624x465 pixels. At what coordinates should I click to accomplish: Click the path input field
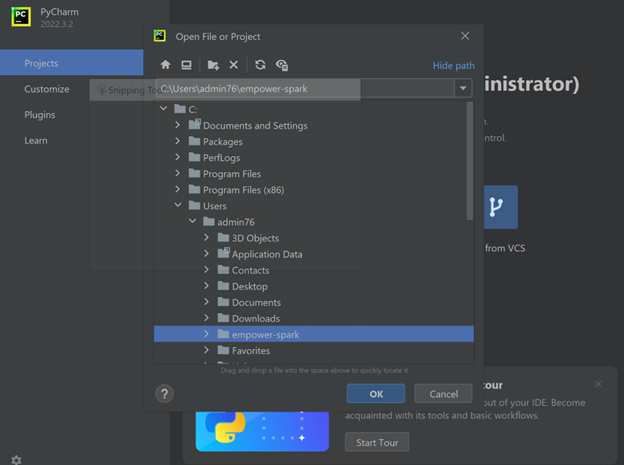click(305, 88)
